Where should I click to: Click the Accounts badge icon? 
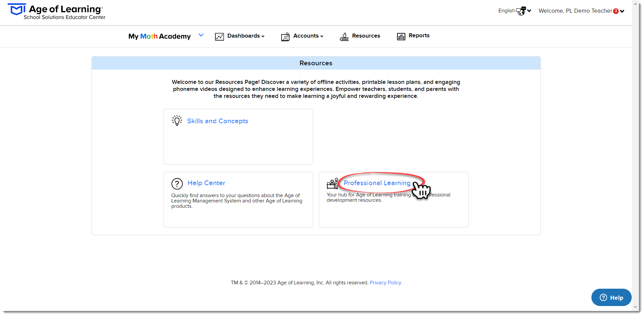(285, 37)
